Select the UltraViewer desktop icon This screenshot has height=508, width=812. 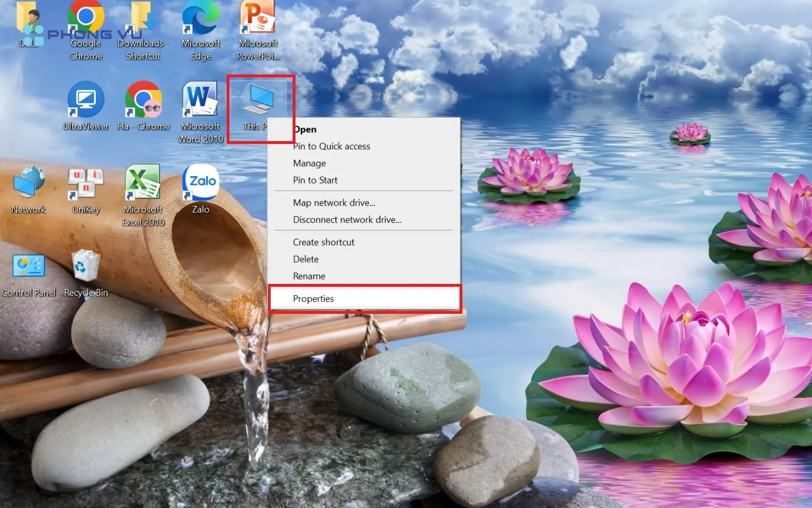point(86,100)
